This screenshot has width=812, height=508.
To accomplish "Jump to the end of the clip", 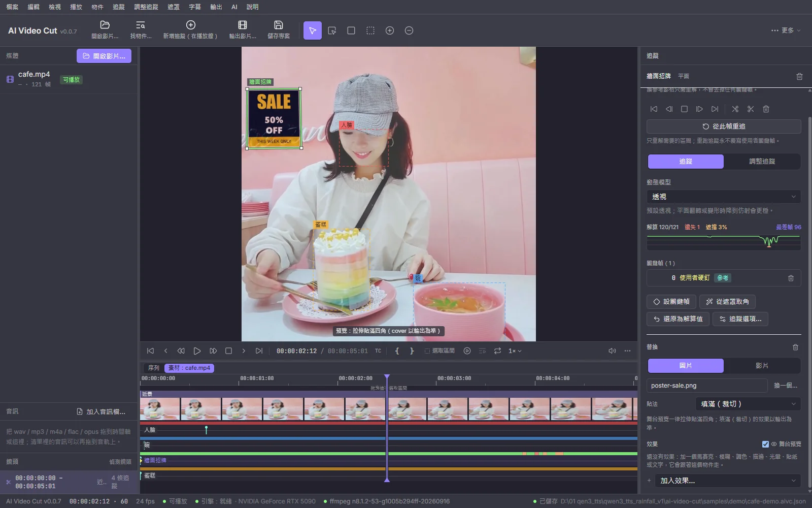I will click(x=259, y=351).
